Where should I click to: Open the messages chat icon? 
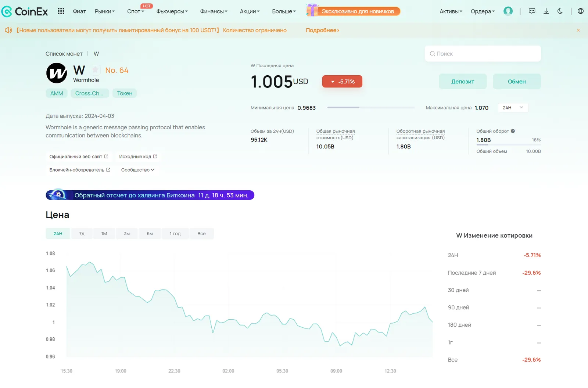click(x=532, y=11)
